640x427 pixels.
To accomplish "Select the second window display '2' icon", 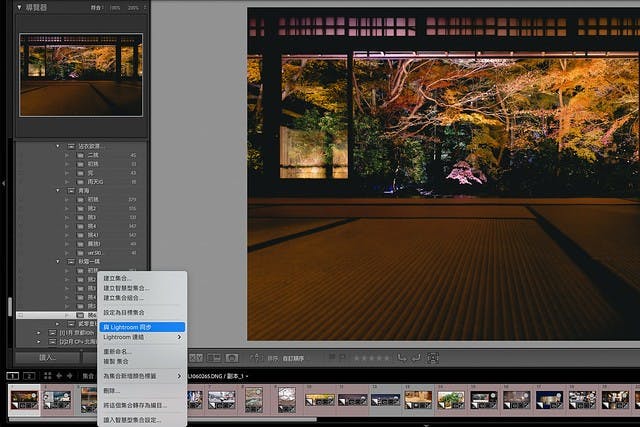I will pyautogui.click(x=29, y=376).
